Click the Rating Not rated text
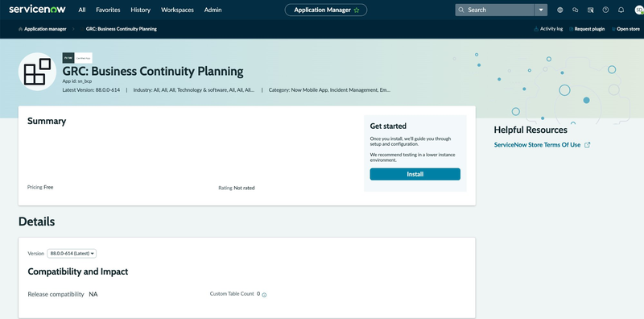Image resolution: width=644 pixels, height=319 pixels. pos(237,188)
